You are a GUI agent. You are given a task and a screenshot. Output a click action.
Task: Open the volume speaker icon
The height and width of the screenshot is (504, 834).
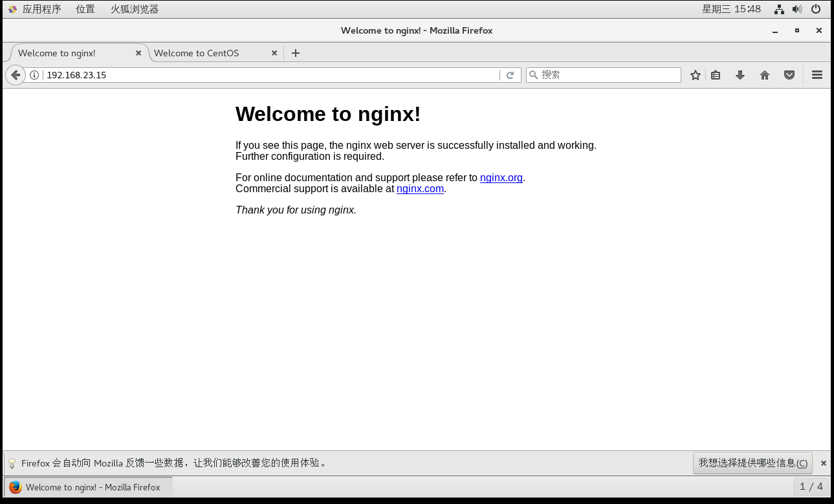point(797,9)
